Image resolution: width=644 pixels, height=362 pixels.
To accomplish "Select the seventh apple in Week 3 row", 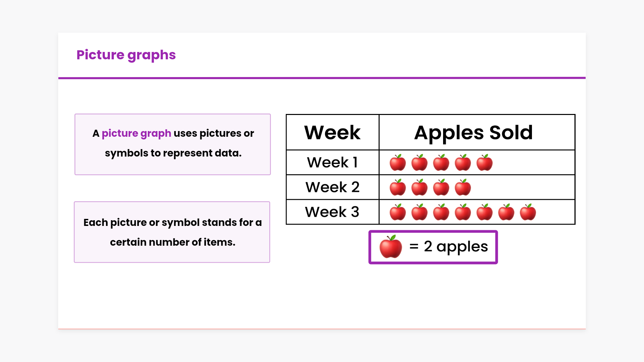I will 528,213.
